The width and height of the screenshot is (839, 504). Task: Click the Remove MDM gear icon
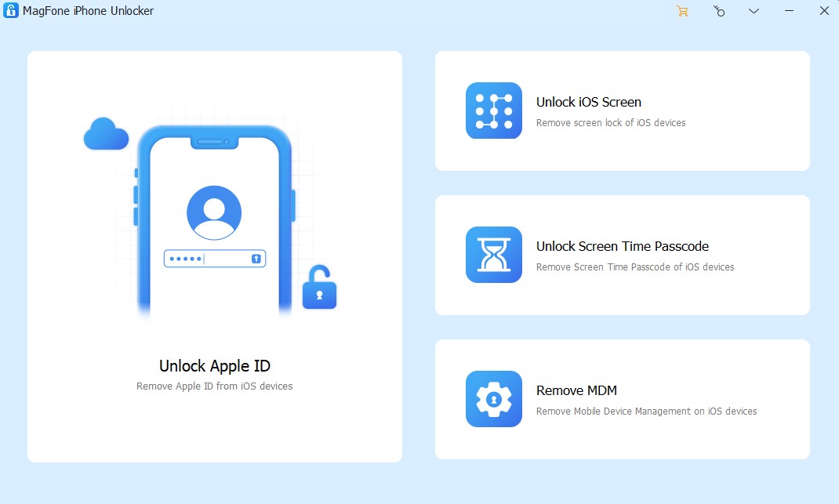493,399
